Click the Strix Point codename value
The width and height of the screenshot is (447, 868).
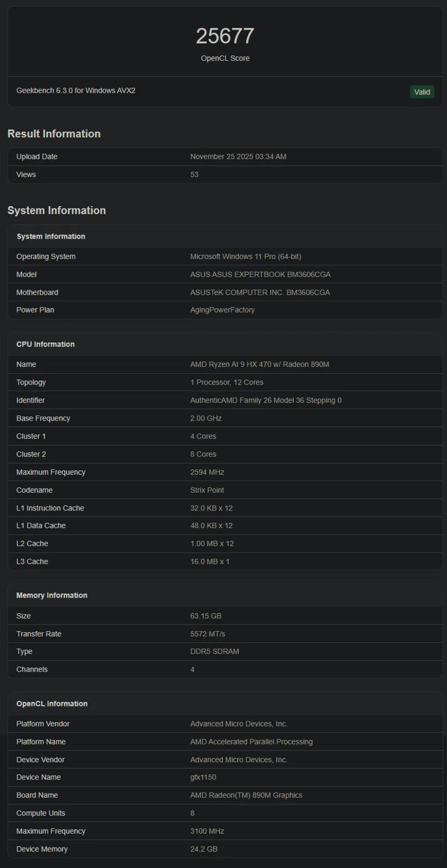[207, 490]
